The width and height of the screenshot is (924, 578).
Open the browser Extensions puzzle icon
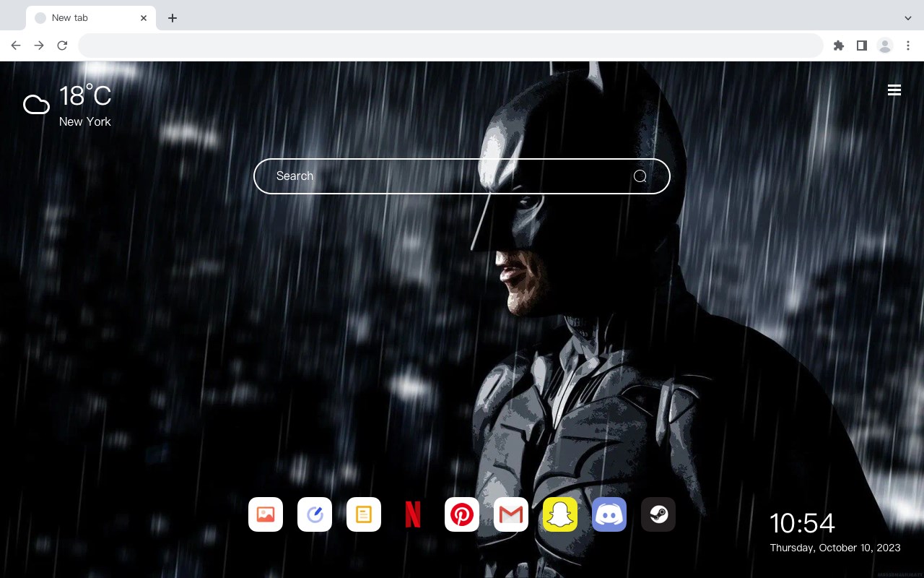point(838,46)
